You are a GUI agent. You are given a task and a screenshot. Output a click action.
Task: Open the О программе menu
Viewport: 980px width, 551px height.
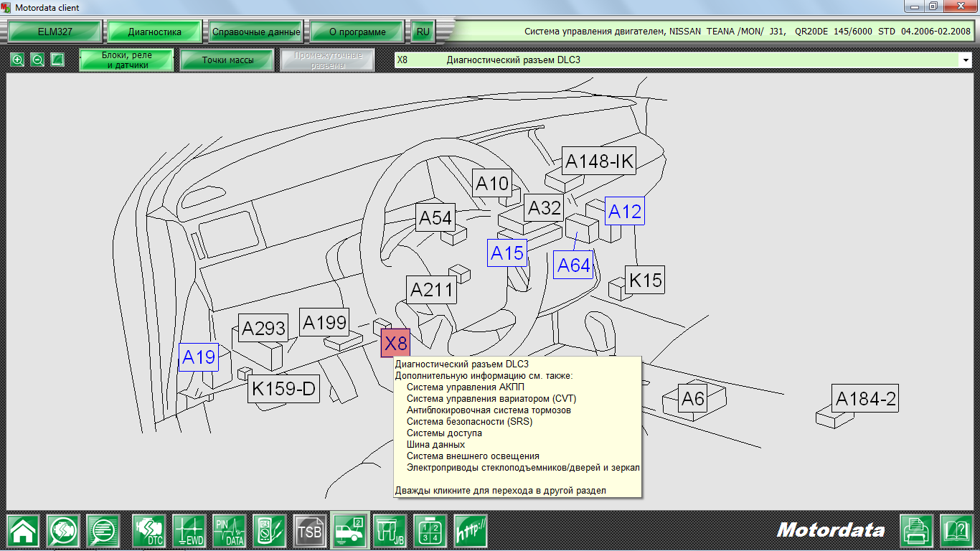tap(357, 32)
